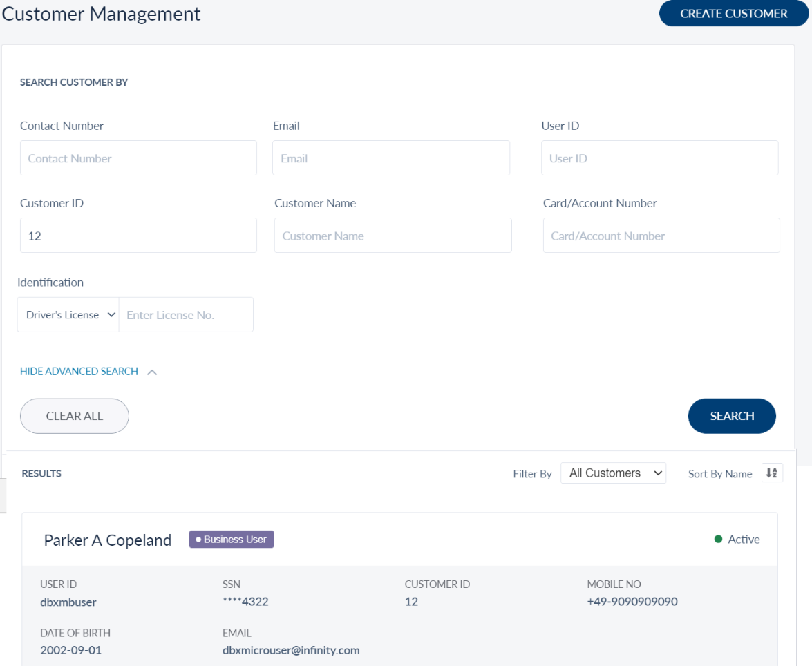Click the Clear All button

click(75, 416)
